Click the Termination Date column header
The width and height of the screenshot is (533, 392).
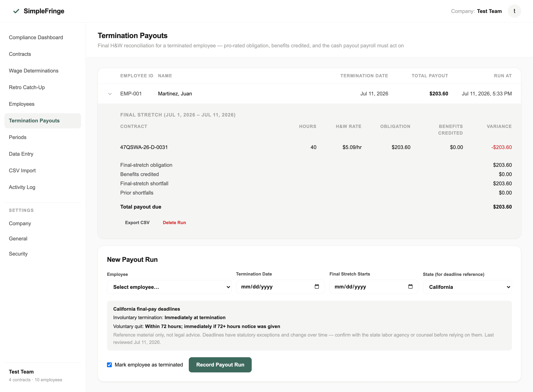click(x=364, y=76)
